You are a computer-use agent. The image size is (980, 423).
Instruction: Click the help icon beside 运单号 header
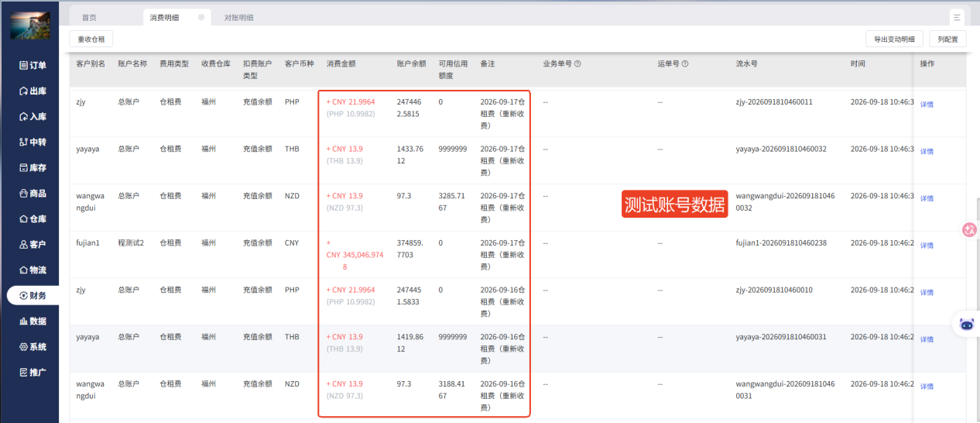pyautogui.click(x=685, y=64)
